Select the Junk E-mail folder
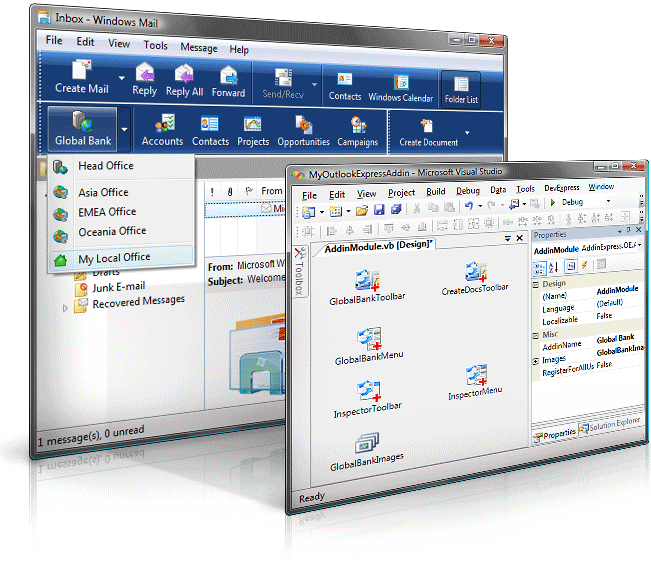This screenshot has width=651, height=571. [x=119, y=287]
